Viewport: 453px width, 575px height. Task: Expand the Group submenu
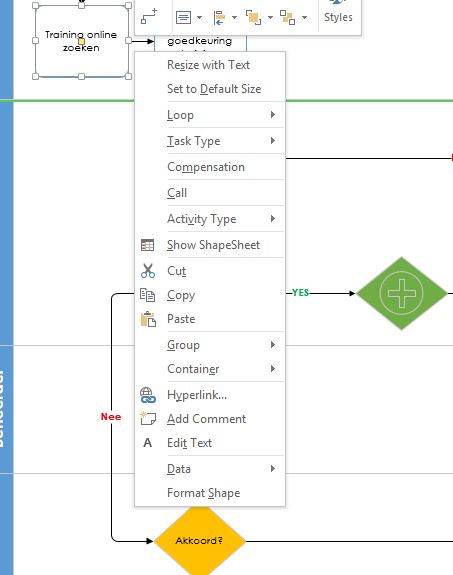coord(210,345)
